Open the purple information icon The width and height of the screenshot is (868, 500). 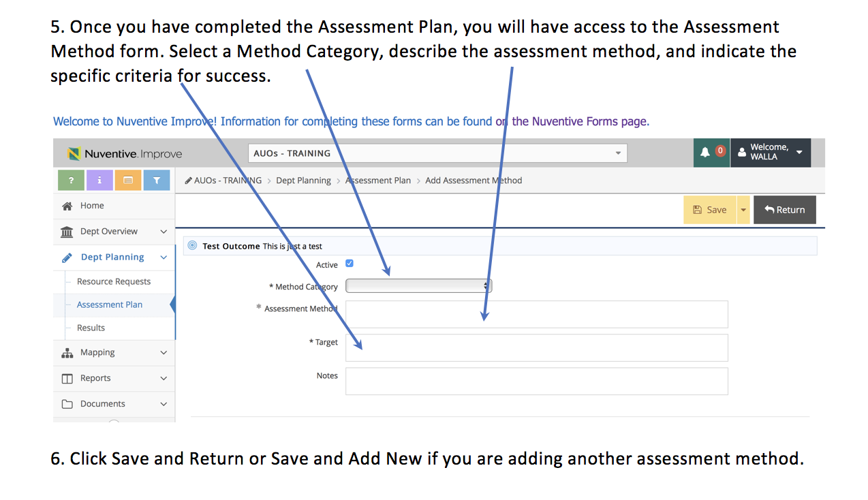click(x=99, y=181)
